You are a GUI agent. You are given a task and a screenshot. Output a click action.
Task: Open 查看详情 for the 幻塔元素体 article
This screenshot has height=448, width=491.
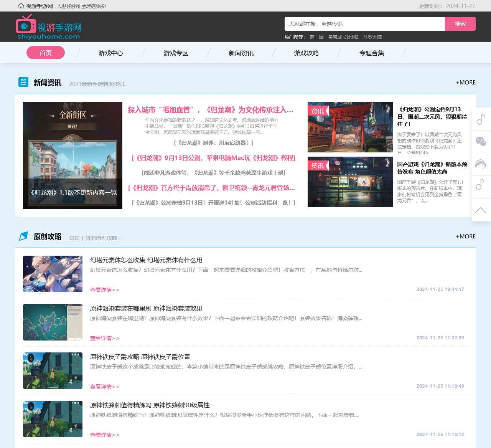pos(104,290)
